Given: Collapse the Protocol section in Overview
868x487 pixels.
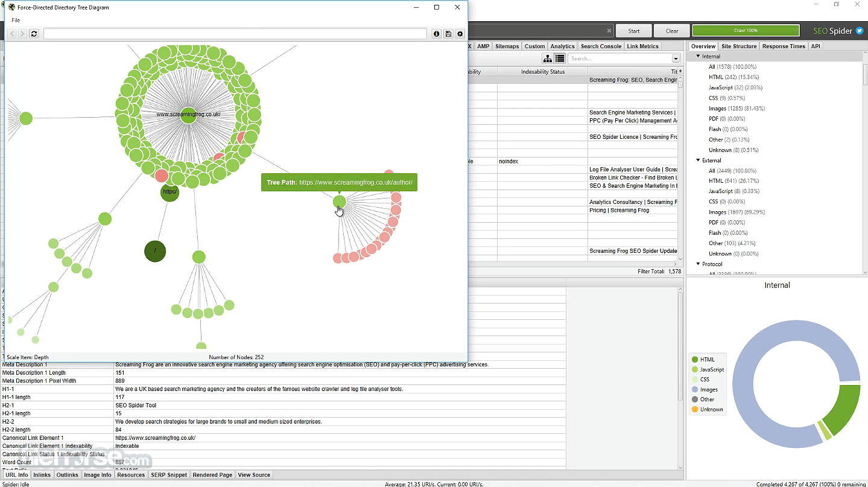Looking at the screenshot, I should coord(699,264).
